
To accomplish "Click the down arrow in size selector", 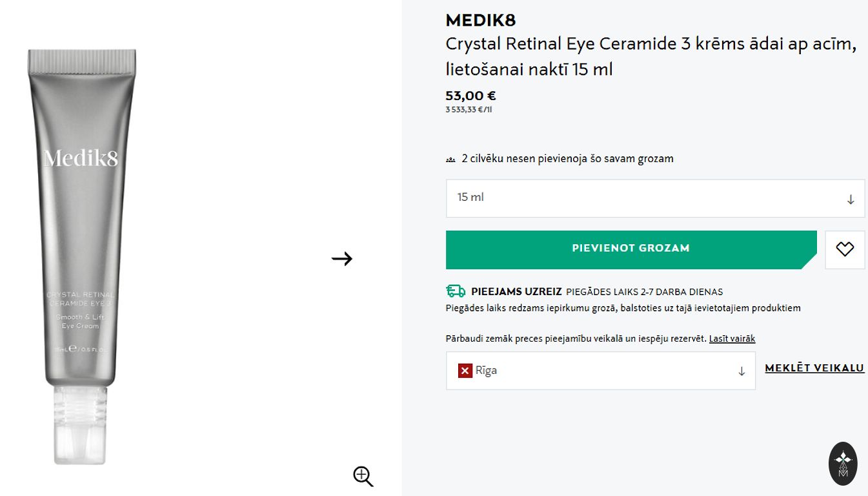I will [x=851, y=200].
